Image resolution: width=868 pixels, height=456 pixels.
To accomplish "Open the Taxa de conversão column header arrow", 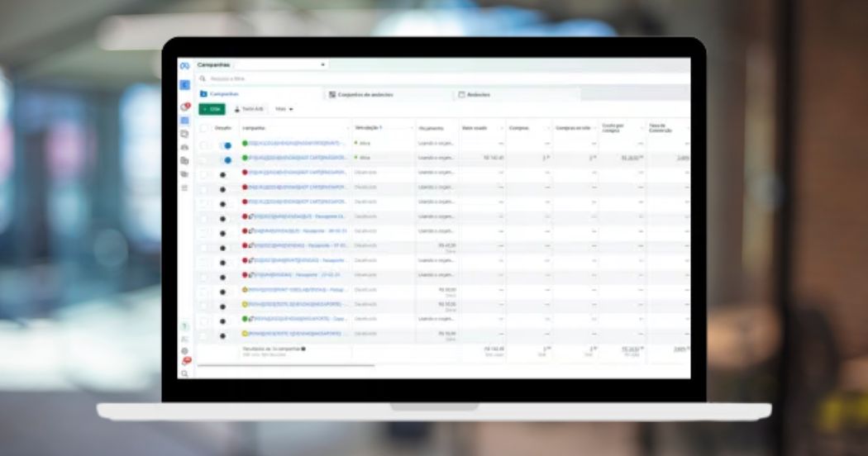I will point(688,128).
